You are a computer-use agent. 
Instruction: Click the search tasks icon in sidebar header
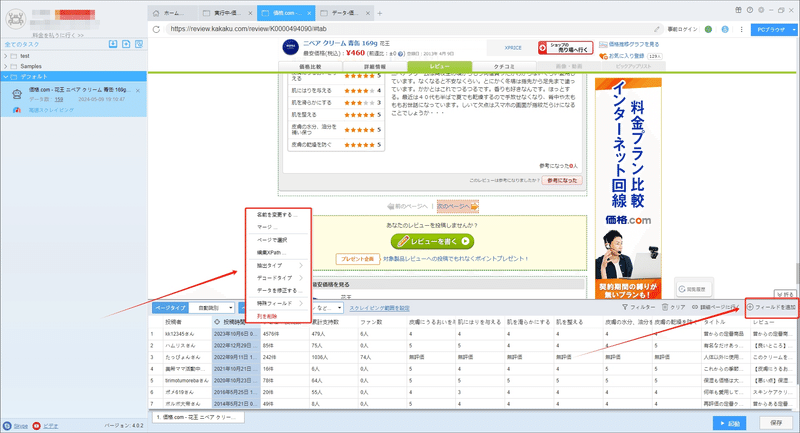(139, 44)
